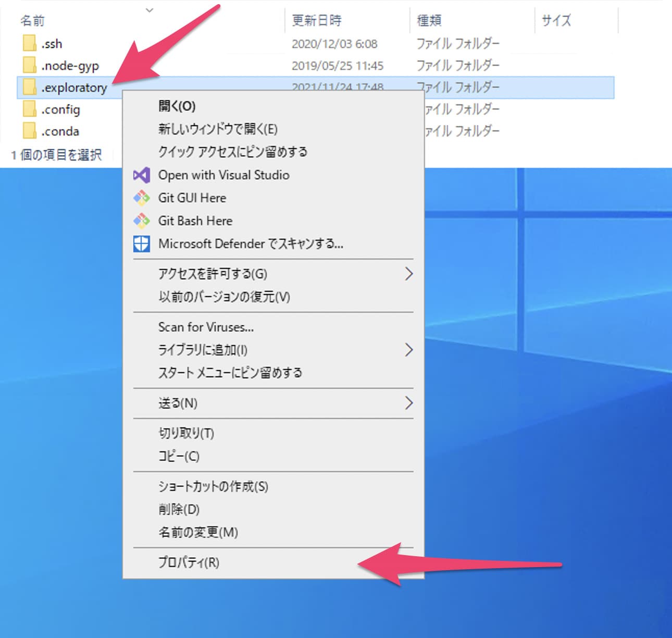Click the .config folder icon
This screenshot has height=638, width=672.
[x=29, y=109]
